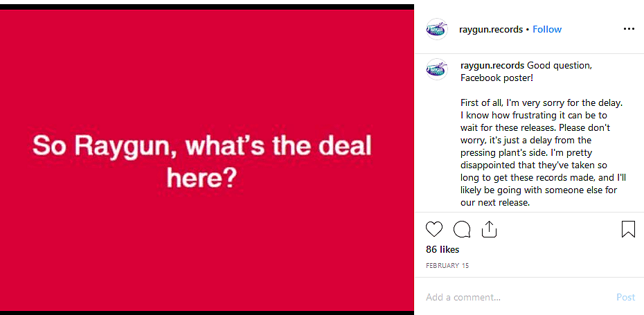Focus the Add a comment field
The image size is (644, 315).
click(512, 297)
